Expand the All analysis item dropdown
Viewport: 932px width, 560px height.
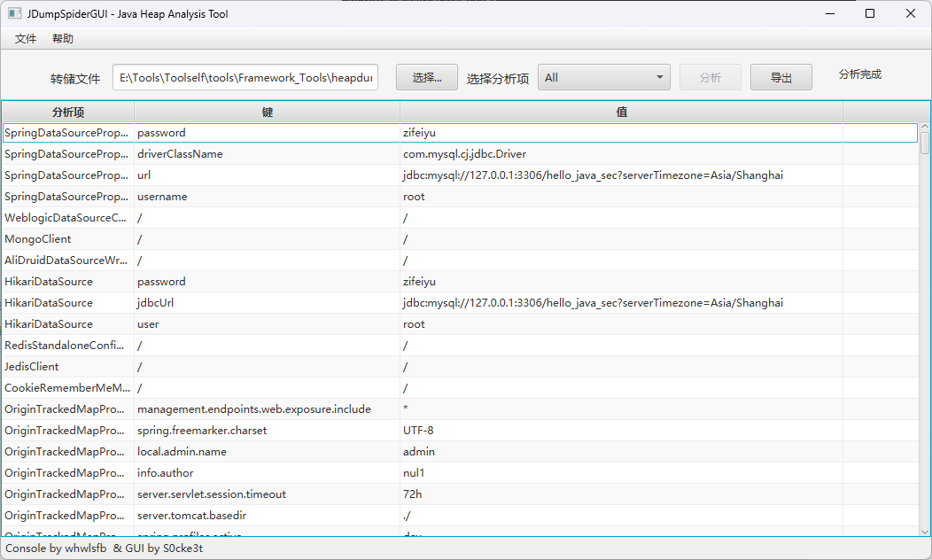click(604, 77)
